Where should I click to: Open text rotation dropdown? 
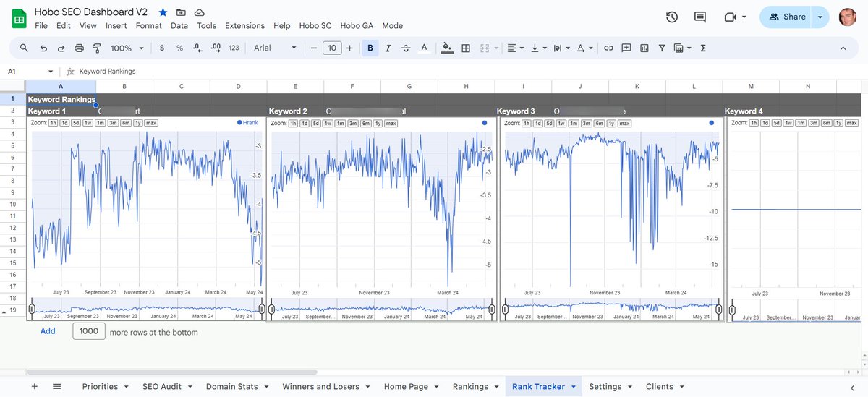pos(583,48)
